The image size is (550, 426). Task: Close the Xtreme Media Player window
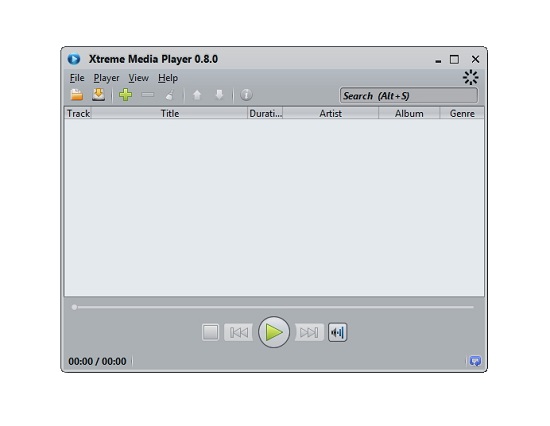coord(475,59)
